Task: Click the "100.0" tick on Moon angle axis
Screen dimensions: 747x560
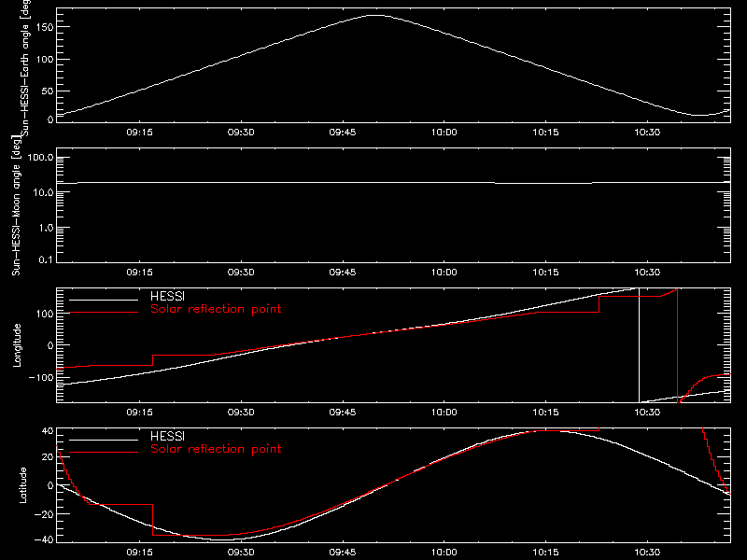Action: (40, 158)
